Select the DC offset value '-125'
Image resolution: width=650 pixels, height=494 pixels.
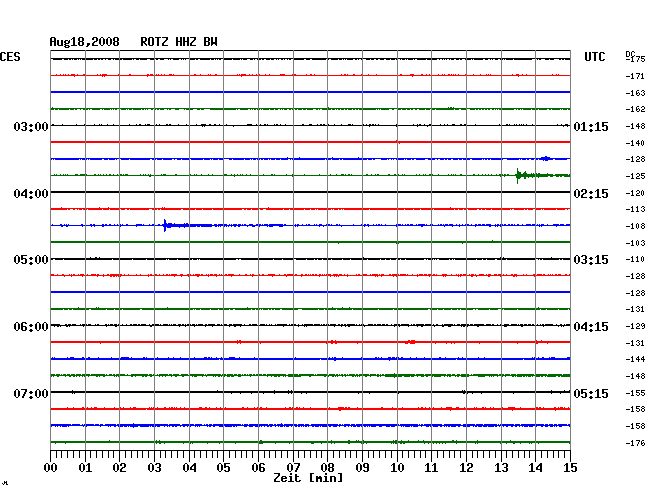coord(635,176)
